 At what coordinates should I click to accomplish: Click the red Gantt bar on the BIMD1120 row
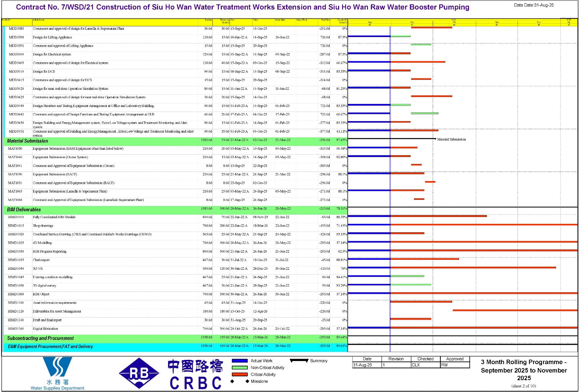[515, 310]
